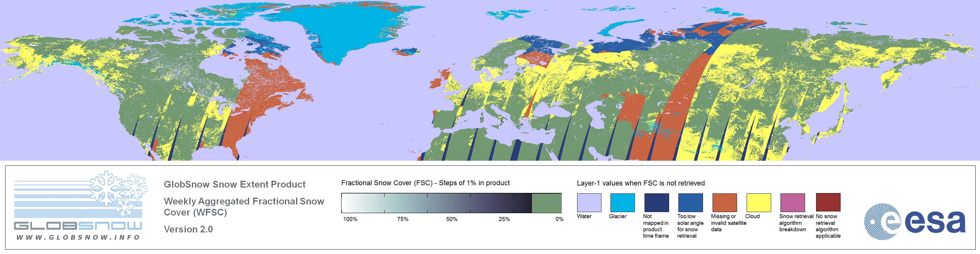Click 'Layer-1 values when FSC is not retrieved'

[641, 183]
